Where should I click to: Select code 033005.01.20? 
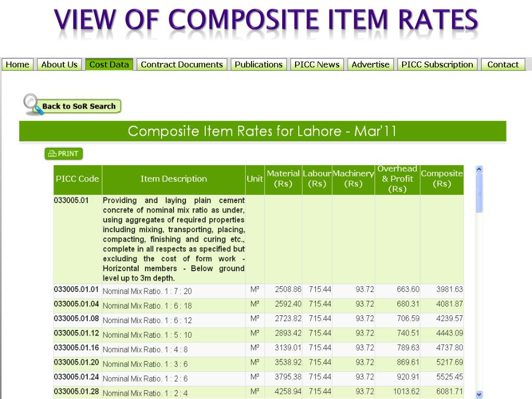76,362
